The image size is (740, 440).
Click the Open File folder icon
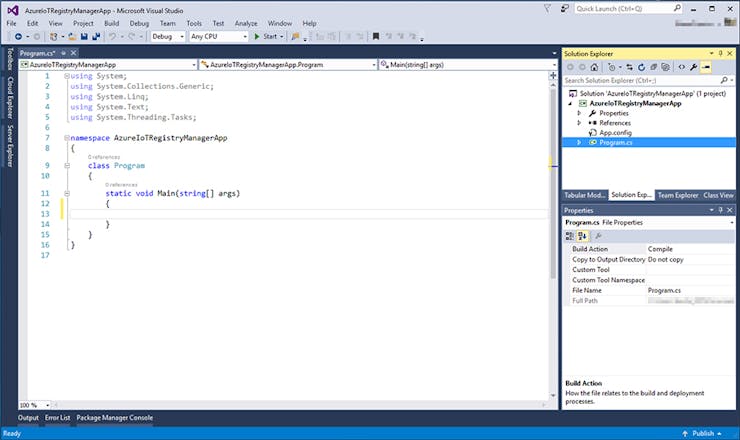(72, 36)
